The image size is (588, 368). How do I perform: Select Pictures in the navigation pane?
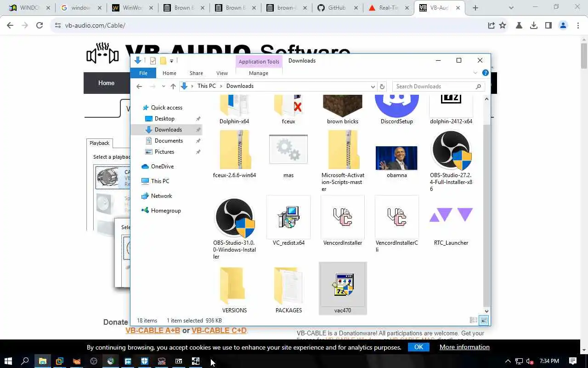pyautogui.click(x=164, y=152)
